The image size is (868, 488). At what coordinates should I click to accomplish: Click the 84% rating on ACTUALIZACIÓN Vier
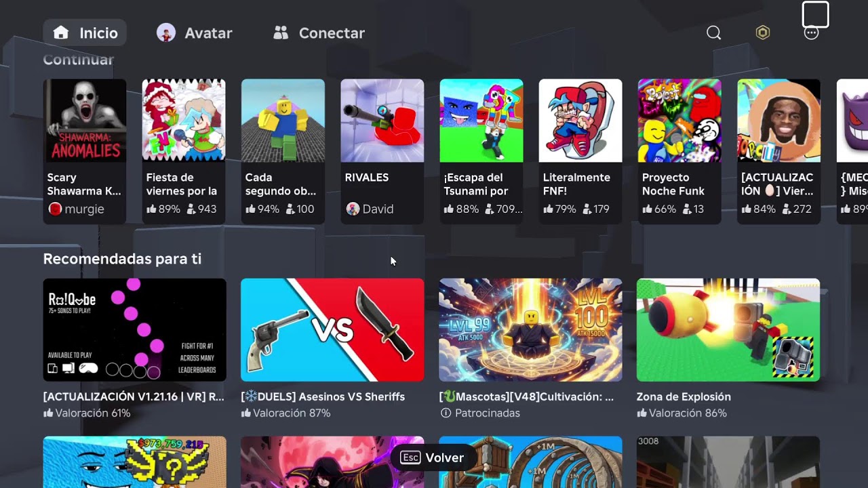click(x=758, y=209)
